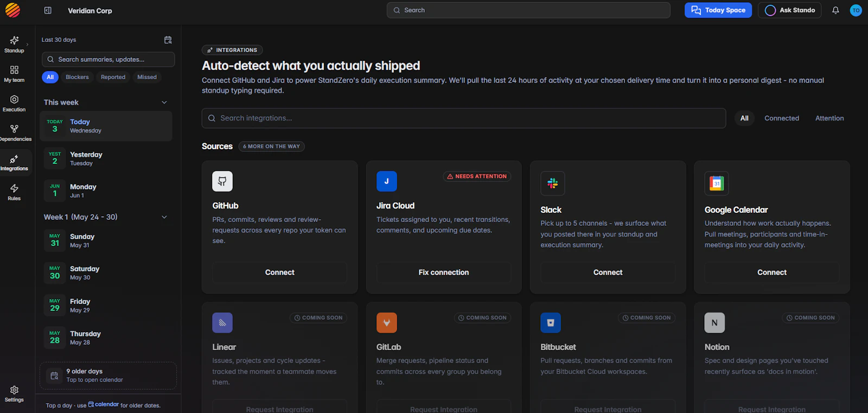Image resolution: width=868 pixels, height=413 pixels.
Task: Go to My team in sidebar
Action: [x=14, y=74]
